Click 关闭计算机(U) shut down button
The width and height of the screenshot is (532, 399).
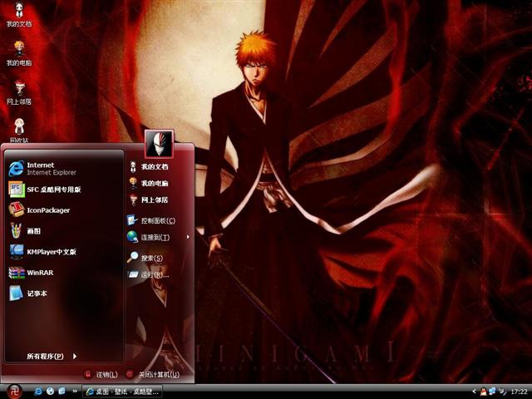153,374
